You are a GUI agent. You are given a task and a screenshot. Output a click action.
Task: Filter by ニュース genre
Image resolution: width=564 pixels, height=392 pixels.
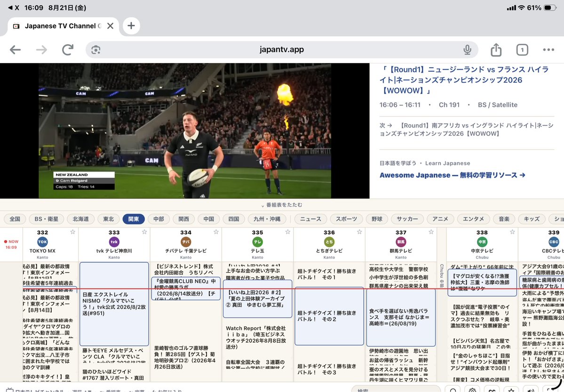(x=310, y=219)
